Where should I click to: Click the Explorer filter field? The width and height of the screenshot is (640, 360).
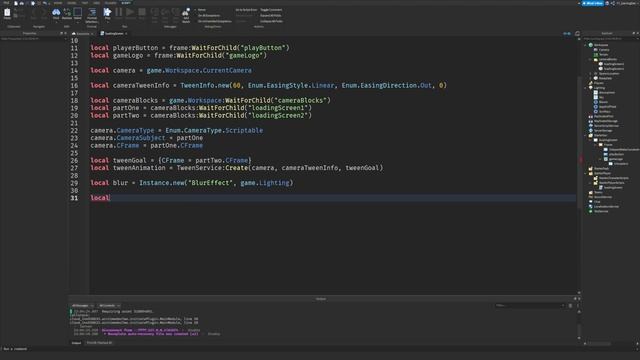coord(610,39)
